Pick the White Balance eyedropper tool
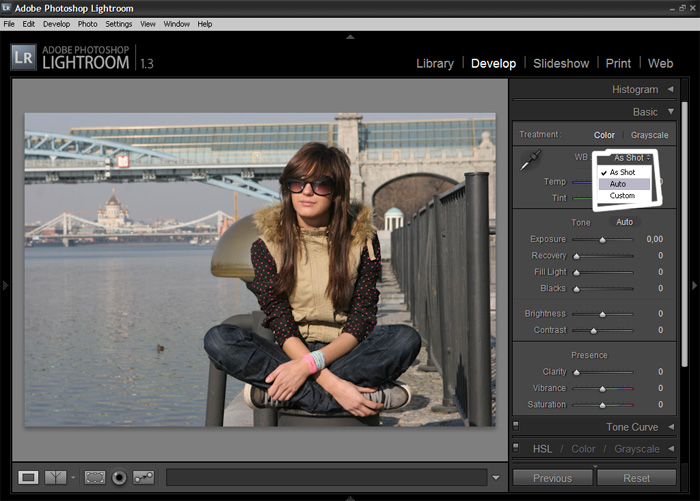Screen dimensions: 700x501 click(x=530, y=161)
